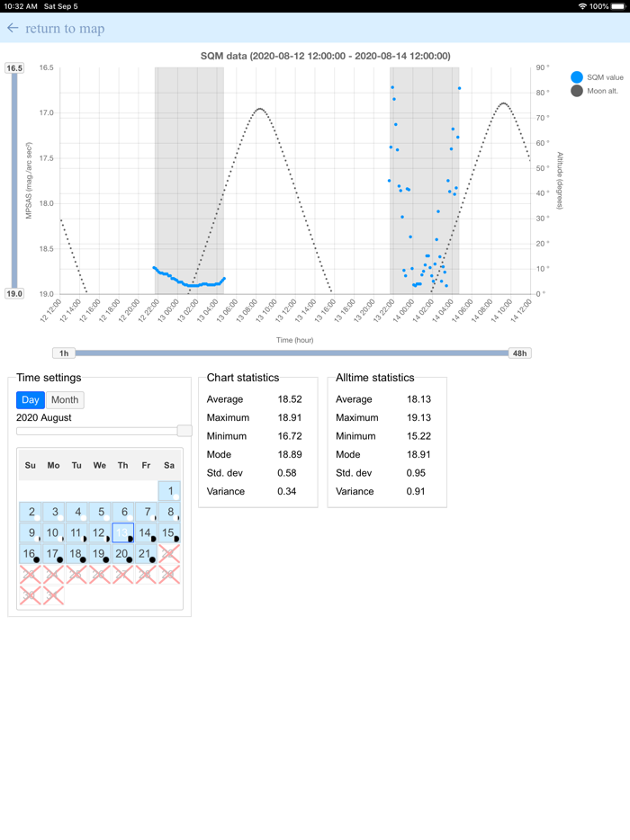Screen dimensions: 630x840
Task: Click the crossed-out August 30 cell
Action: click(31, 595)
